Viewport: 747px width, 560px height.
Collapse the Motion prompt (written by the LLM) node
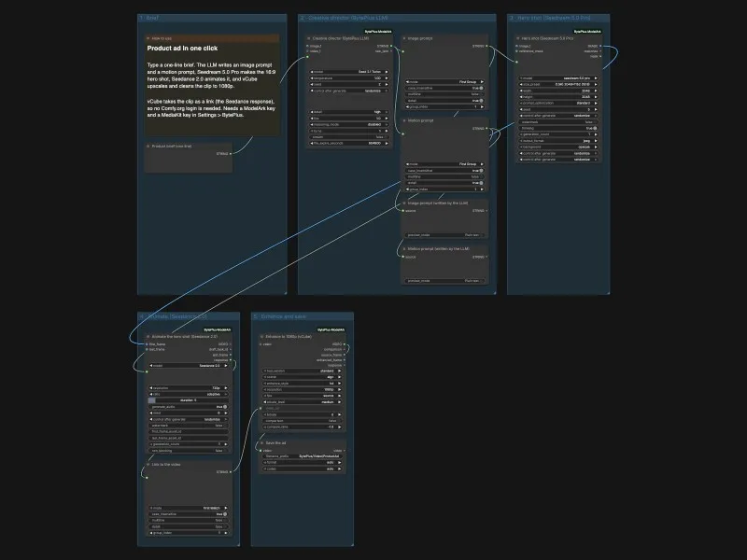(x=404, y=248)
